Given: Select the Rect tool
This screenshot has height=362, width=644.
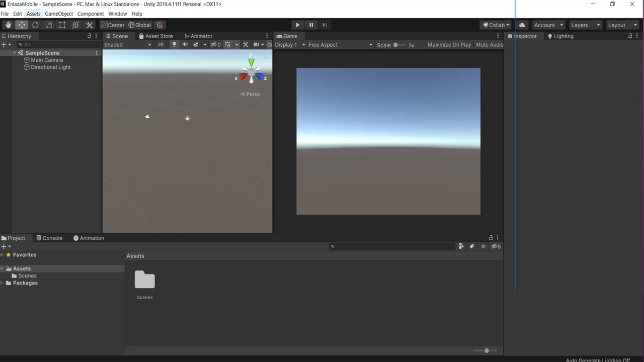Looking at the screenshot, I should [x=62, y=25].
